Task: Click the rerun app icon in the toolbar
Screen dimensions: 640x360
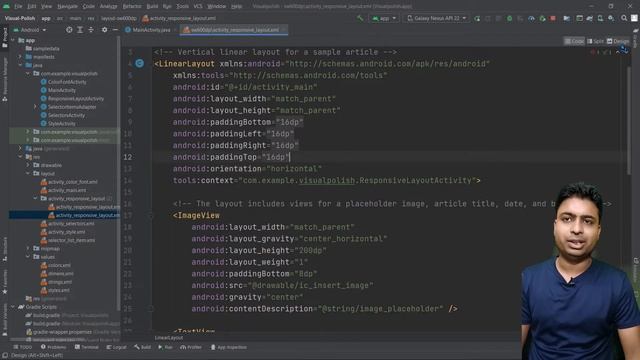Action: point(477,18)
